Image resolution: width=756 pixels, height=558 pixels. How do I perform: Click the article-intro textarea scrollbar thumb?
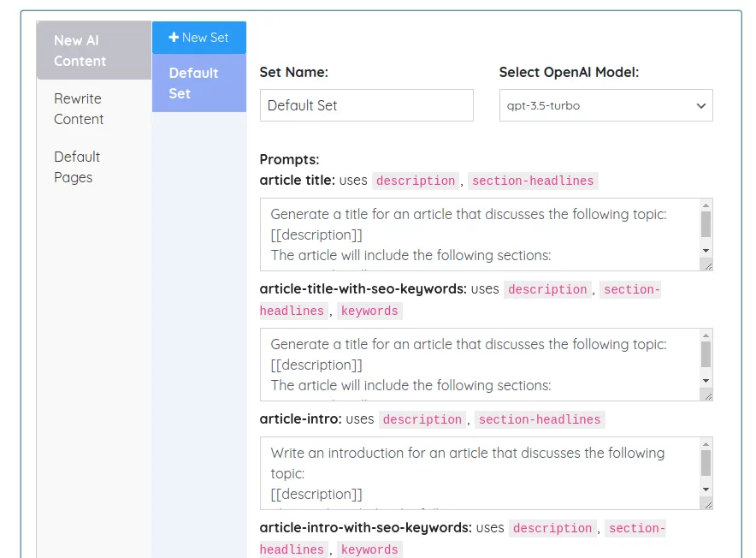pyautogui.click(x=706, y=463)
